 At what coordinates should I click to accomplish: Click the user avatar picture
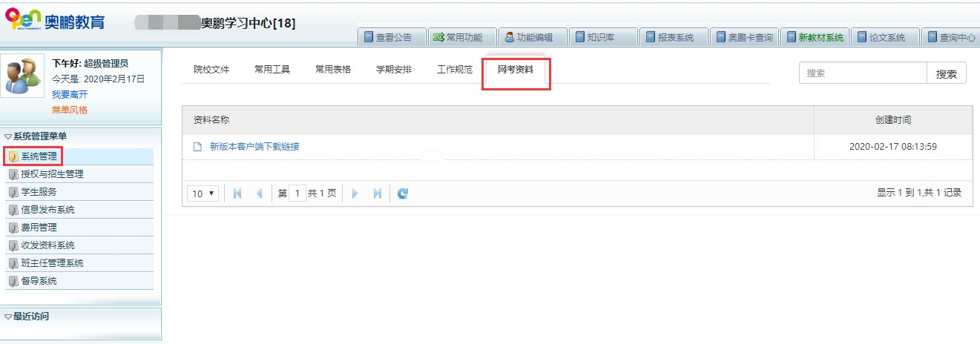(24, 76)
